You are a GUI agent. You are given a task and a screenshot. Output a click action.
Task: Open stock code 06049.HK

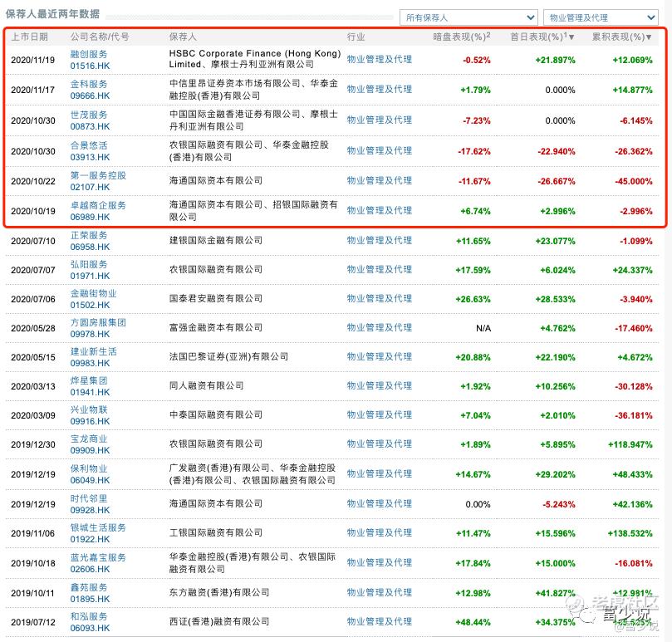[90, 480]
